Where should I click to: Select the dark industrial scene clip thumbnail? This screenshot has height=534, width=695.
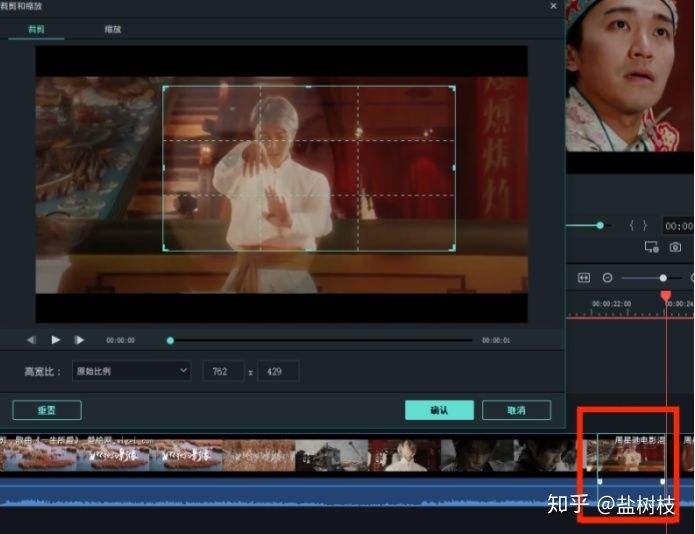click(x=332, y=456)
